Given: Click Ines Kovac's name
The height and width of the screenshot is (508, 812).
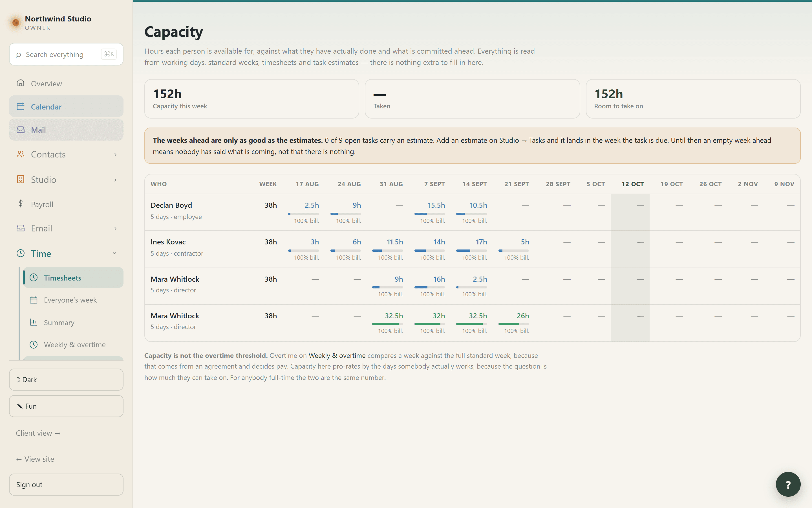Looking at the screenshot, I should click(x=168, y=242).
